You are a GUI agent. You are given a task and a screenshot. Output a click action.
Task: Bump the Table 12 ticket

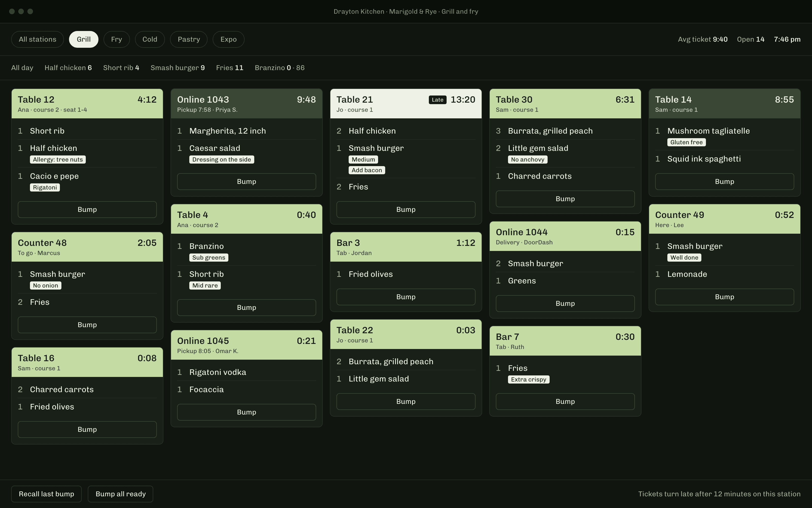click(87, 210)
